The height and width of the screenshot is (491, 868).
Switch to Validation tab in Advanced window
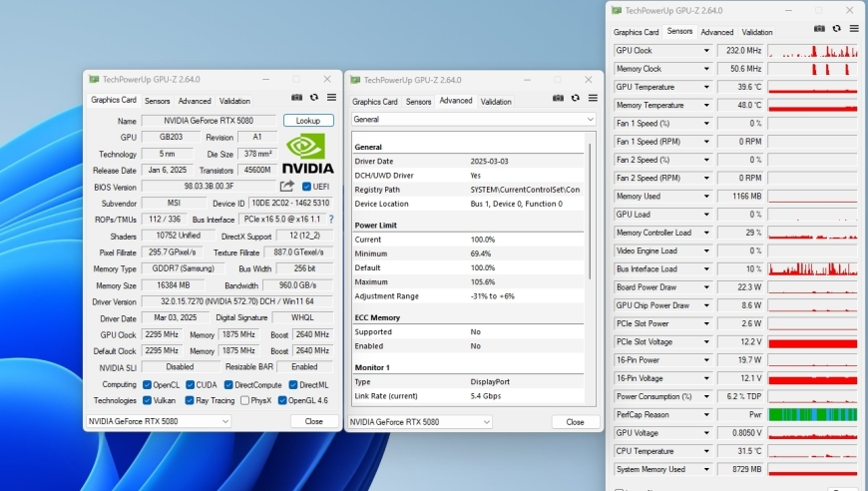(x=496, y=102)
